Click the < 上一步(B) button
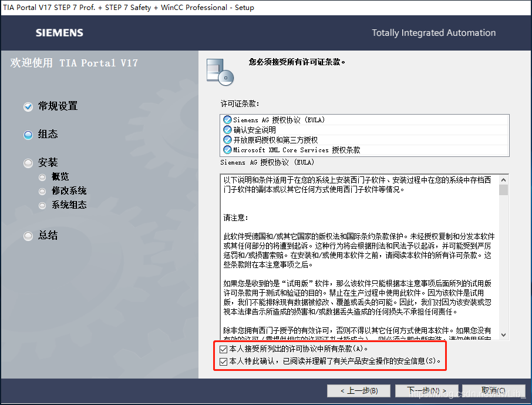This screenshot has height=405, width=532. [x=359, y=390]
